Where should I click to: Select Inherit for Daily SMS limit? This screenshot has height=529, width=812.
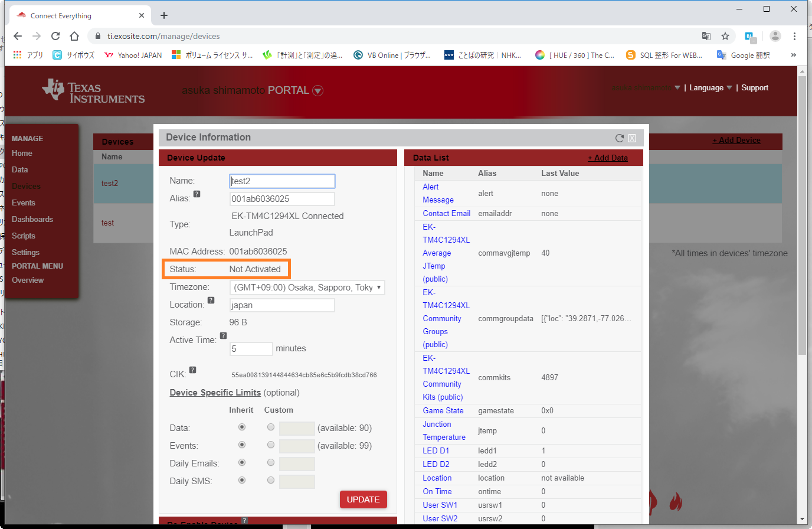pos(242,480)
